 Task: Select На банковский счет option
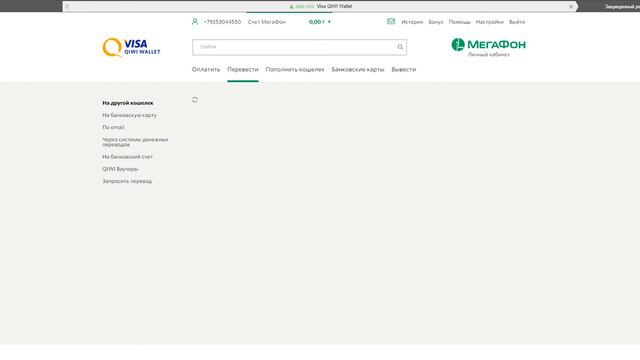127,157
